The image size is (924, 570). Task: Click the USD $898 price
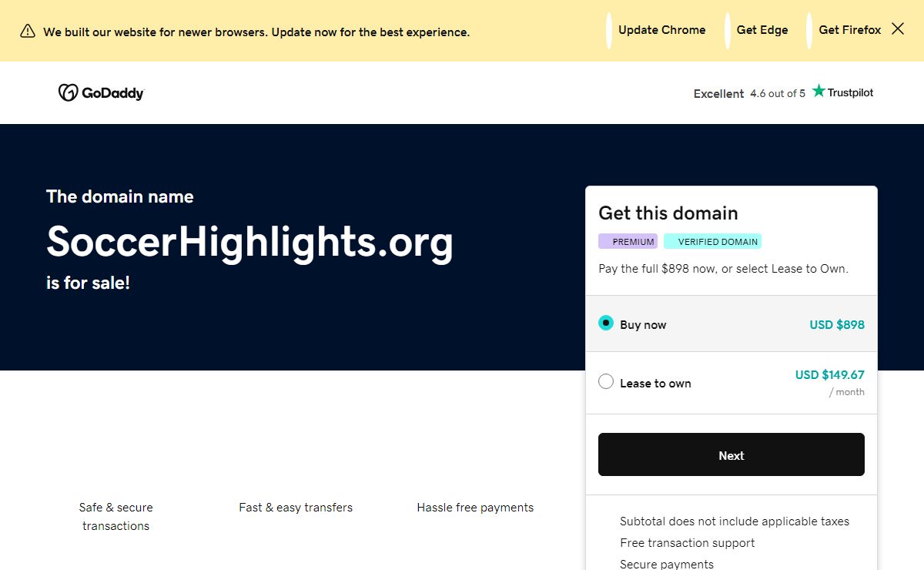837,324
